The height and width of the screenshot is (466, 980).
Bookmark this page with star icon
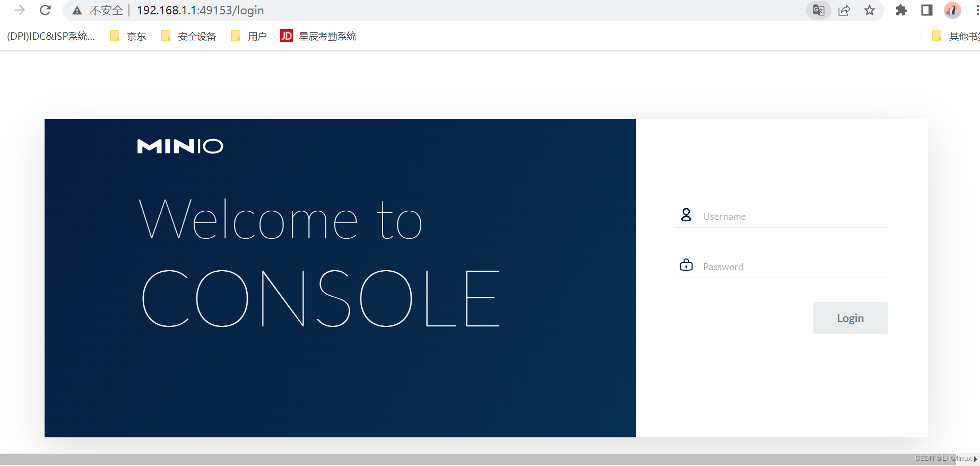(870, 10)
